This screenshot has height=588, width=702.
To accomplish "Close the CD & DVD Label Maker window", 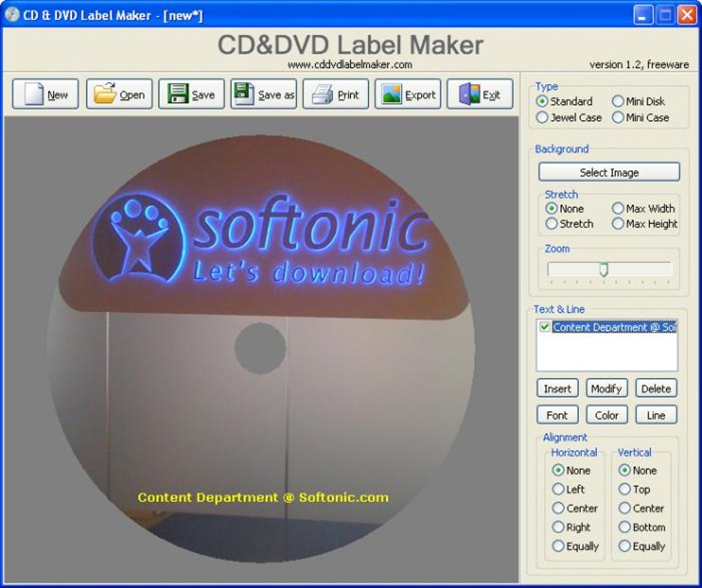I will coord(687,15).
